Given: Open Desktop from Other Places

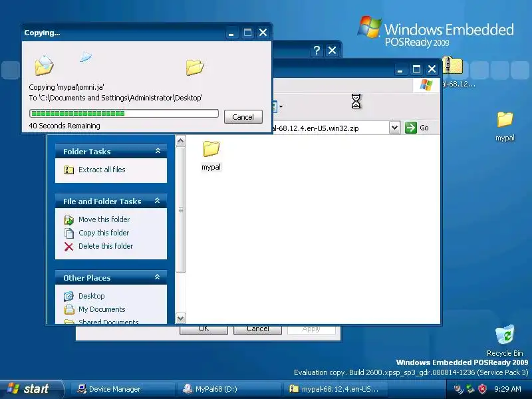Looking at the screenshot, I should (x=91, y=296).
